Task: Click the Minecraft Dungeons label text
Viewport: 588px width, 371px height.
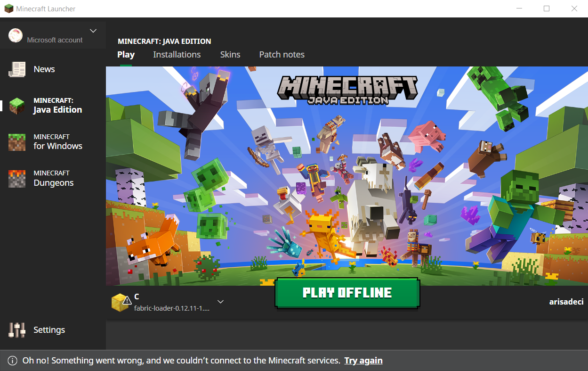Action: 53,178
